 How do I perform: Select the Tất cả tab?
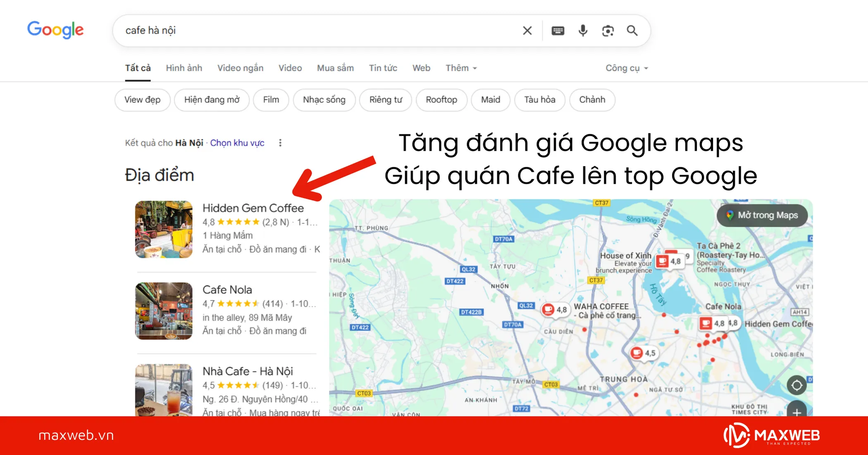[138, 68]
